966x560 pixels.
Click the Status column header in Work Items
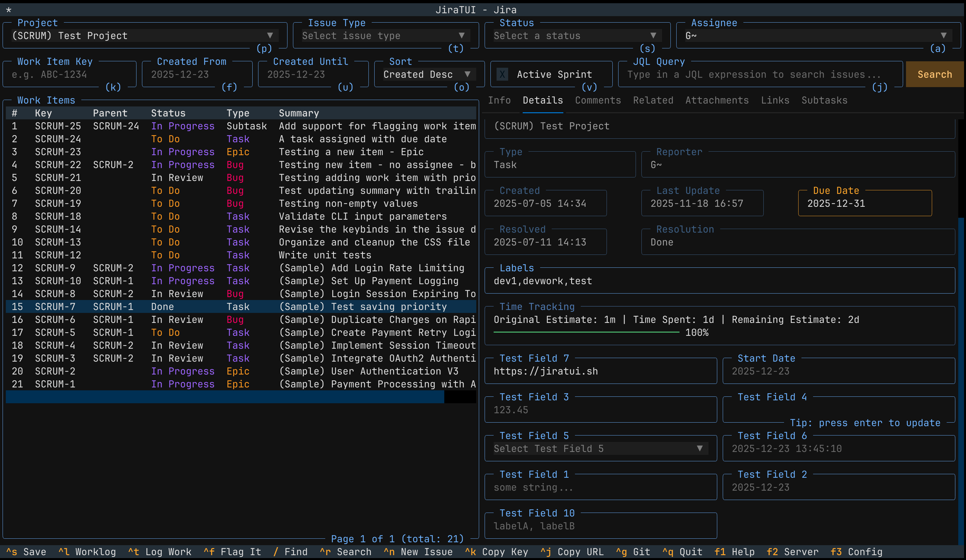click(168, 113)
